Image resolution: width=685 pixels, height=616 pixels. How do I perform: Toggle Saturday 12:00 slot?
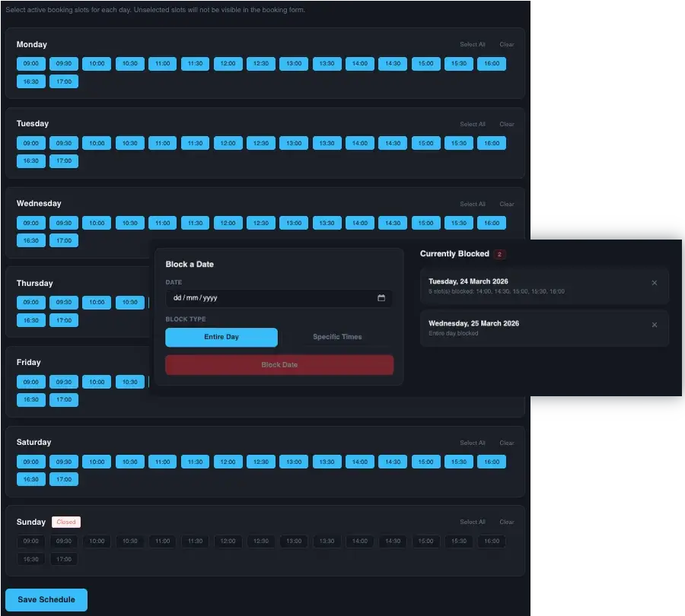pyautogui.click(x=228, y=462)
